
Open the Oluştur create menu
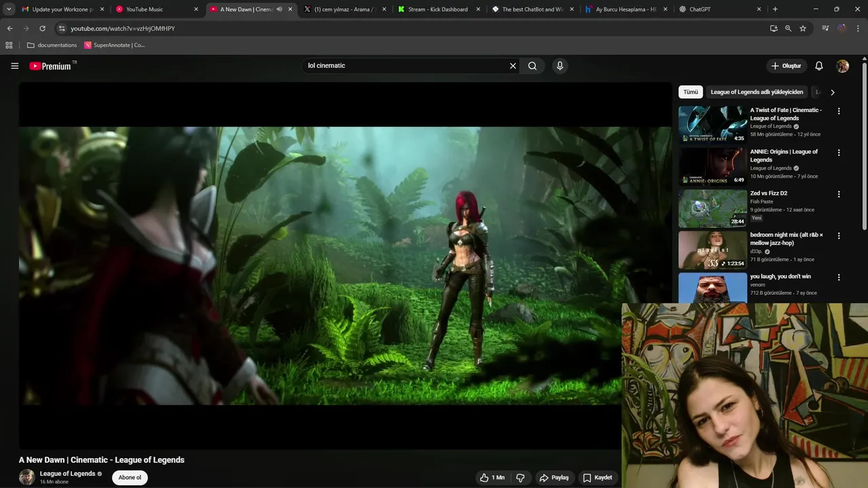click(786, 66)
